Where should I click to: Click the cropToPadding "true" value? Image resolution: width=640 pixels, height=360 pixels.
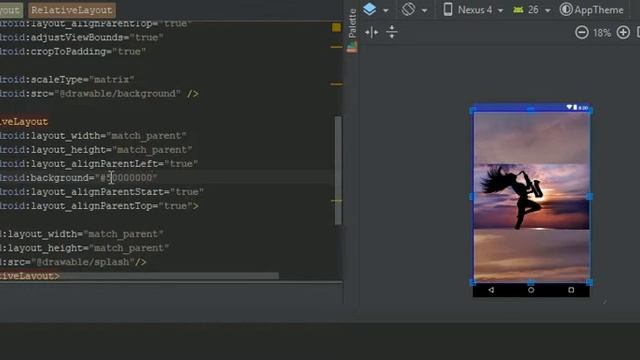click(129, 52)
